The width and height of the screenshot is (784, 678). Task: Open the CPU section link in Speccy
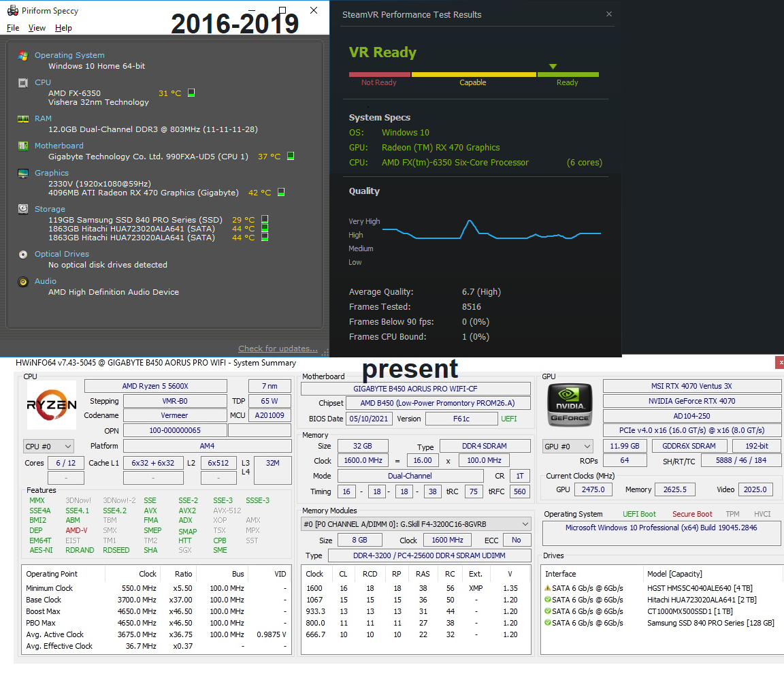coord(42,82)
